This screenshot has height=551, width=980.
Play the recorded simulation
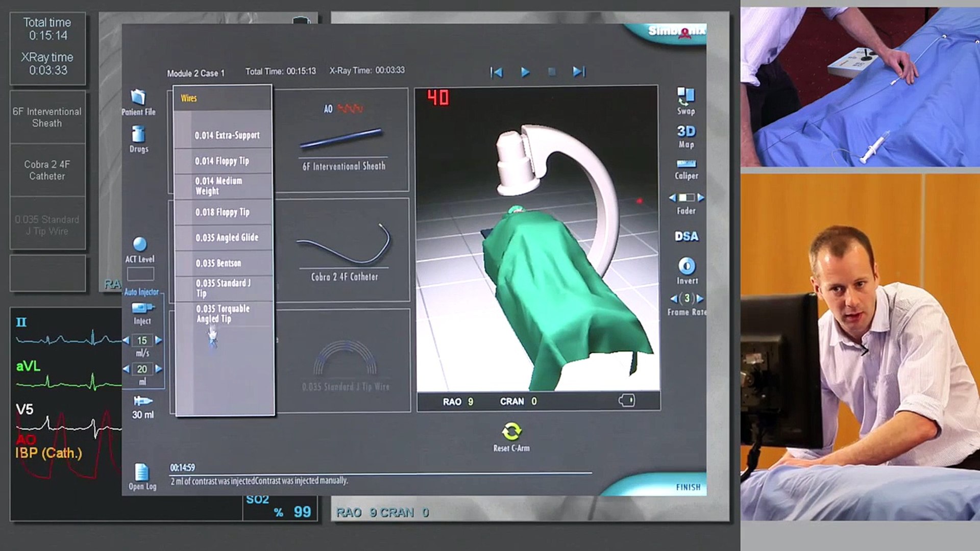click(x=525, y=72)
